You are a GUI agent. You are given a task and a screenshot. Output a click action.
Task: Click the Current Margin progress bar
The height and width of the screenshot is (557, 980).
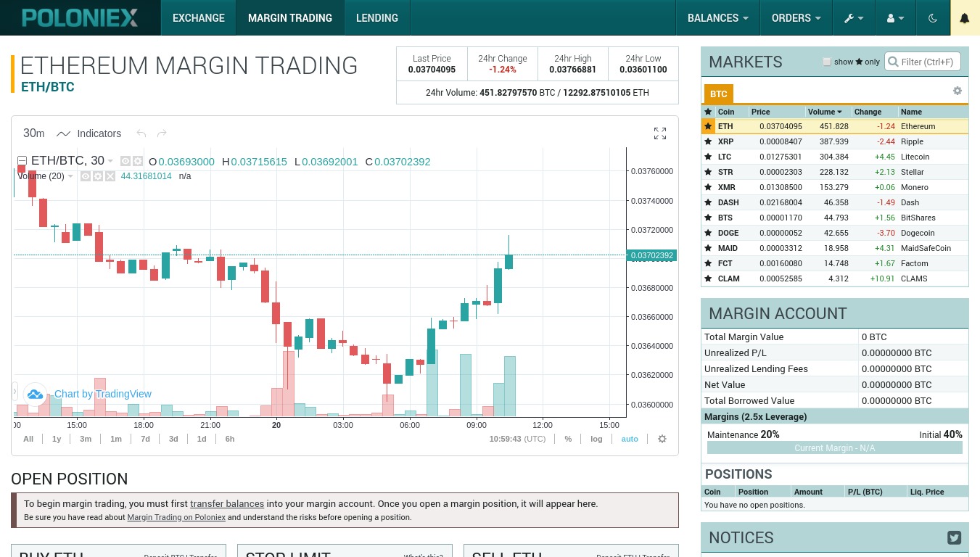tap(834, 447)
